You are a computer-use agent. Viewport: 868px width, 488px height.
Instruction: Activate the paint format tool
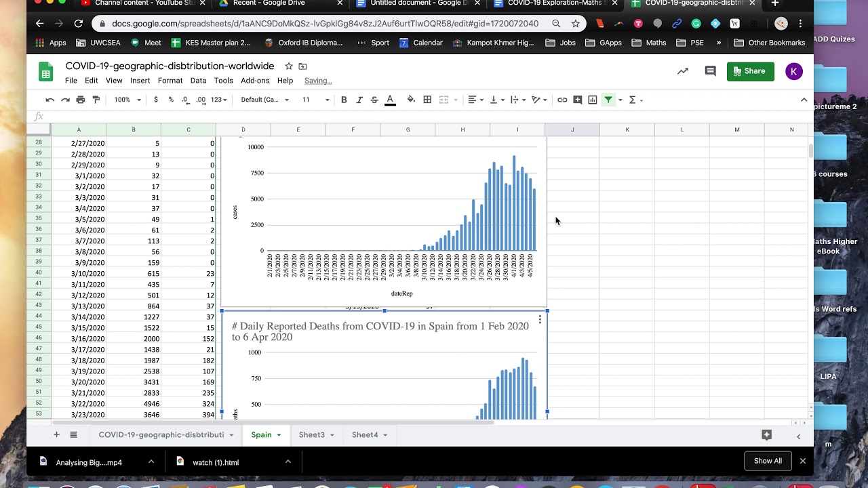96,100
